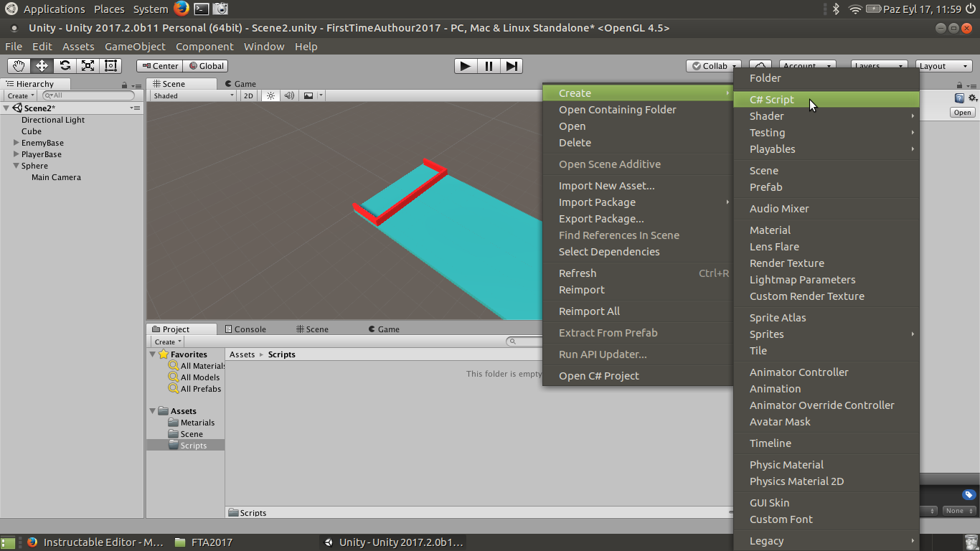
Task: Choose Material from the Create submenu
Action: tap(826, 230)
